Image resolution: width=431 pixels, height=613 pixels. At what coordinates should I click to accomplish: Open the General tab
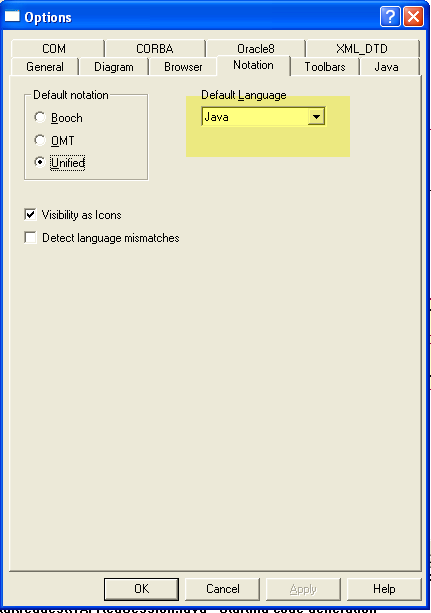tap(45, 67)
